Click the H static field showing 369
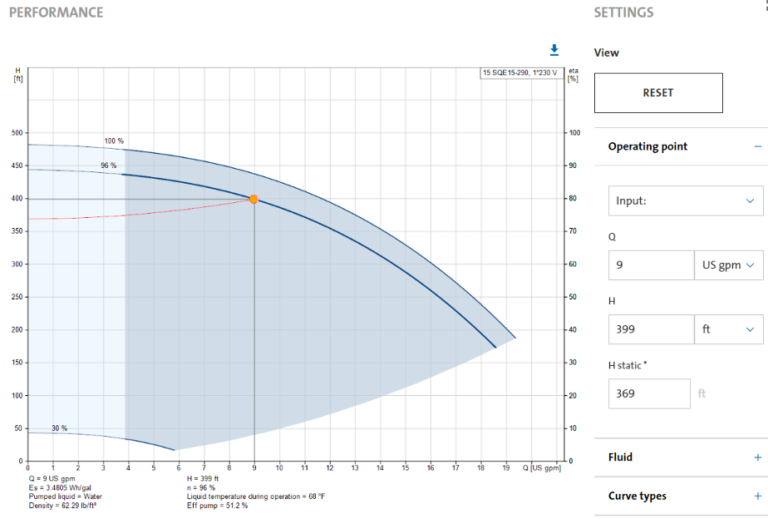This screenshot has width=768, height=519. tap(648, 393)
